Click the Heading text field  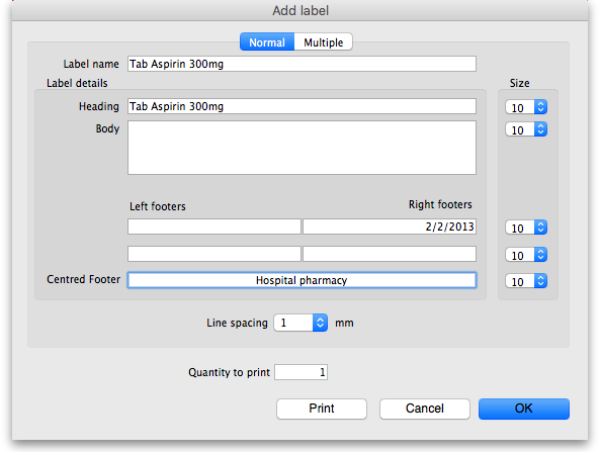(x=301, y=106)
